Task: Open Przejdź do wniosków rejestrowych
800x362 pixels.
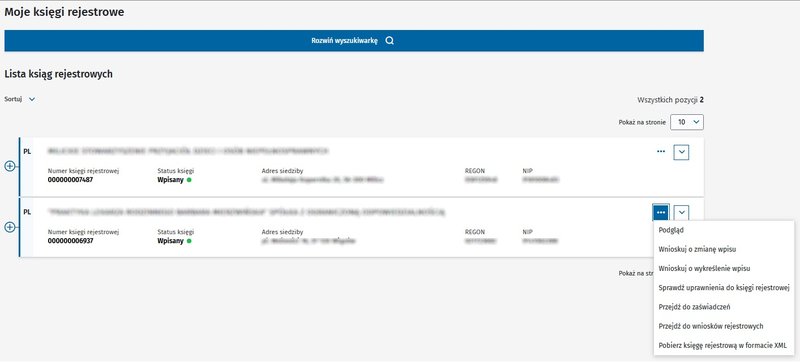Action: [x=711, y=326]
